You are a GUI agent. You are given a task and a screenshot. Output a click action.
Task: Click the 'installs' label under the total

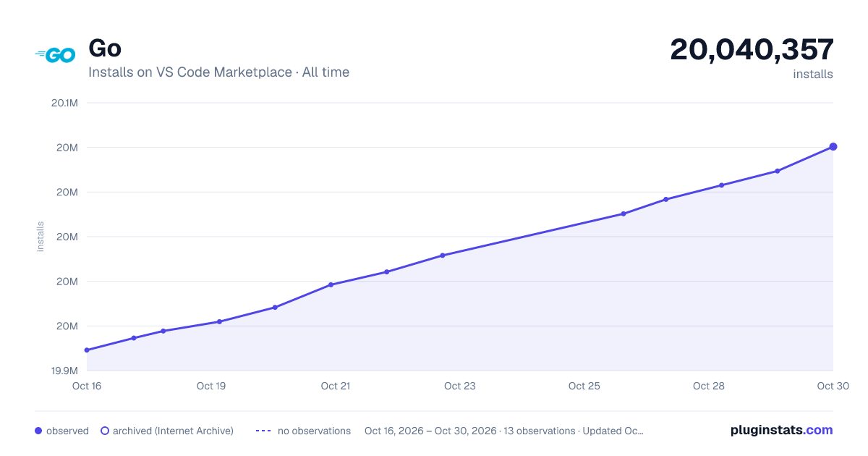click(x=813, y=74)
